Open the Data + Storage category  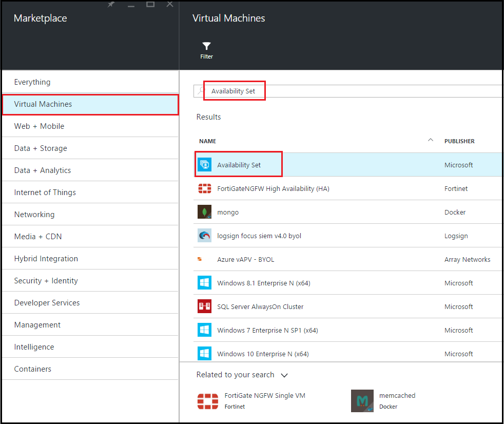point(90,148)
